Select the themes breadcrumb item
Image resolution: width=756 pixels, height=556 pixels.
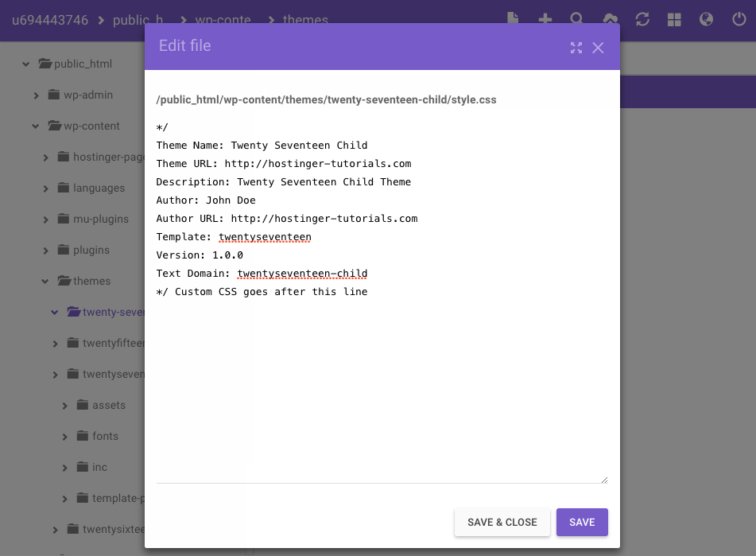click(306, 20)
